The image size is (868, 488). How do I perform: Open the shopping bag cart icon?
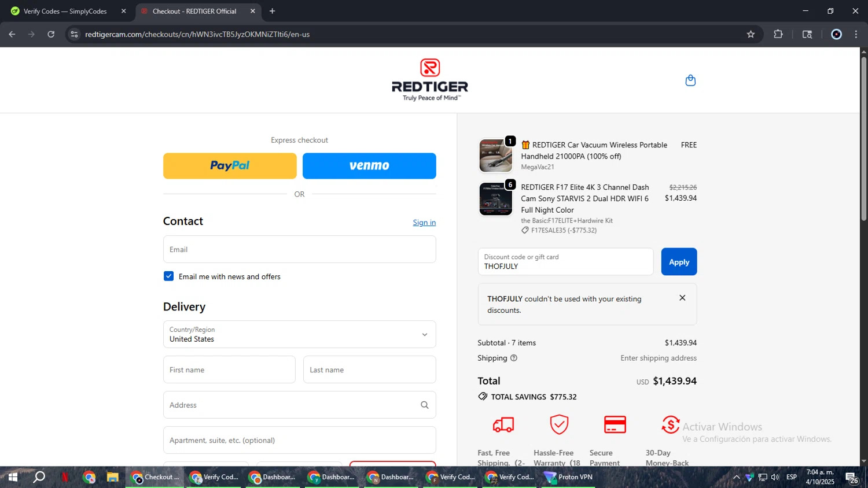point(690,80)
